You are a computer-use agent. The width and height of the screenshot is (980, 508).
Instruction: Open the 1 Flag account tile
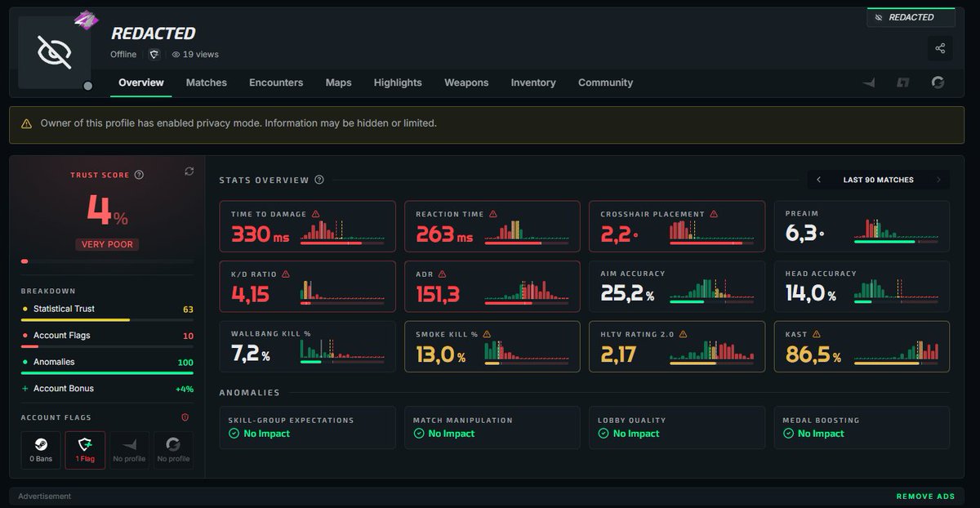(85, 450)
